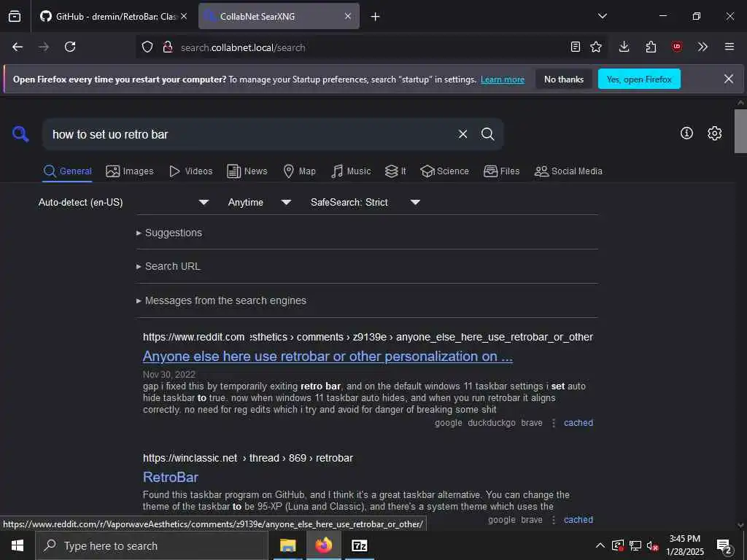
Task: Open the extensions puzzle icon
Action: 651,47
